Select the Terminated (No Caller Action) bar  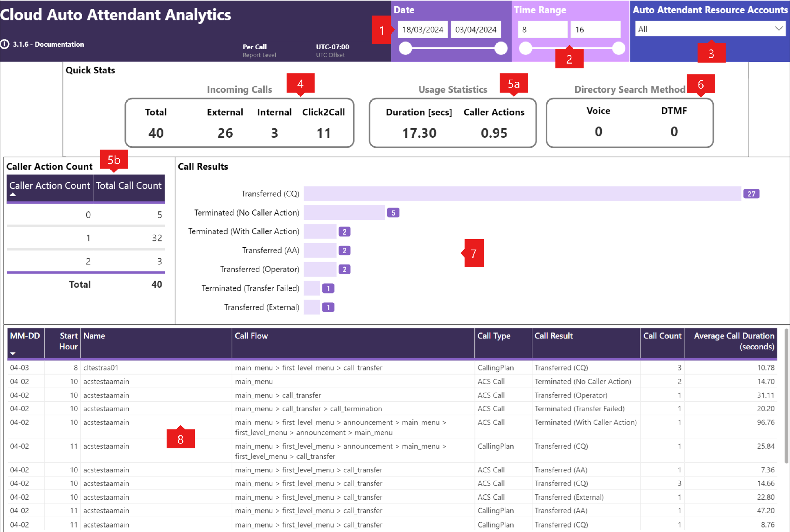tap(344, 213)
